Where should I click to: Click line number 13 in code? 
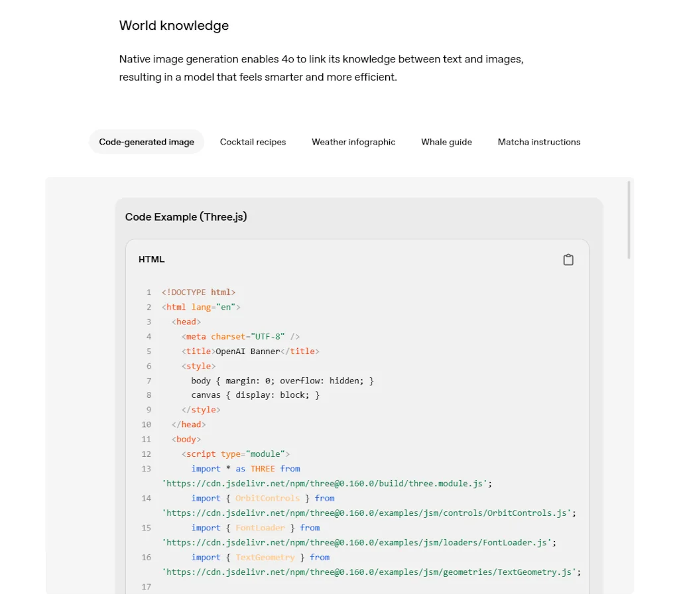[x=147, y=468]
